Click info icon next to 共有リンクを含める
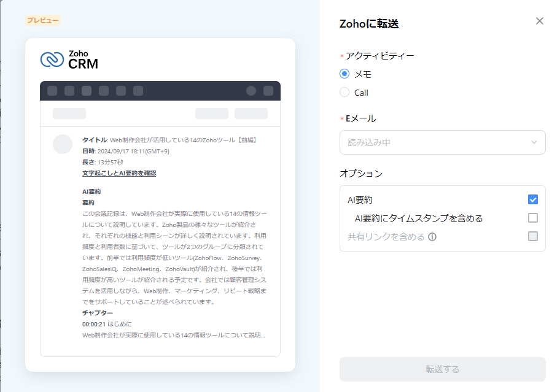The image size is (560, 392). (x=432, y=237)
